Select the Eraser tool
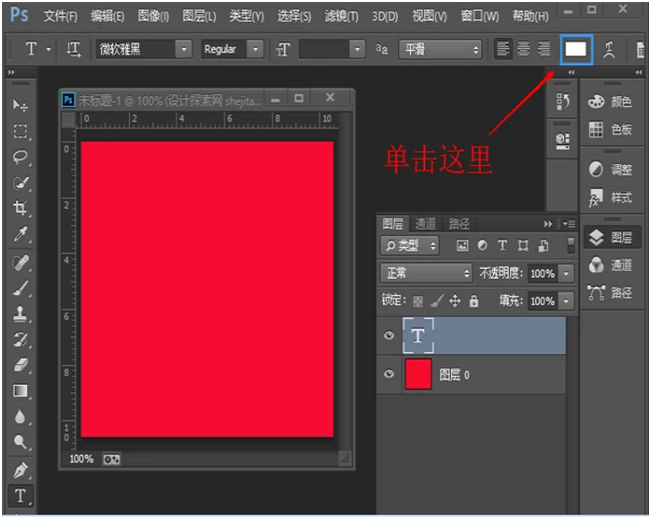651x519 pixels. (20, 365)
